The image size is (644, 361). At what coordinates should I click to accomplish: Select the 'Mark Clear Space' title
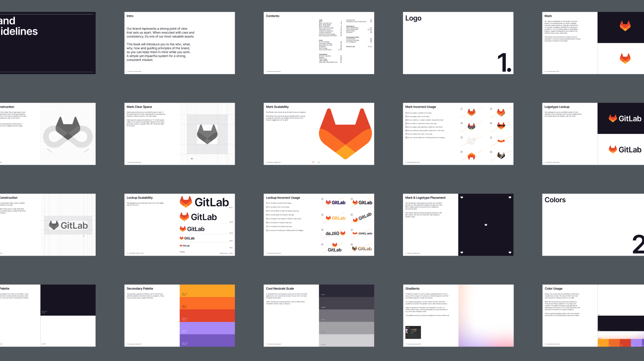coord(139,107)
